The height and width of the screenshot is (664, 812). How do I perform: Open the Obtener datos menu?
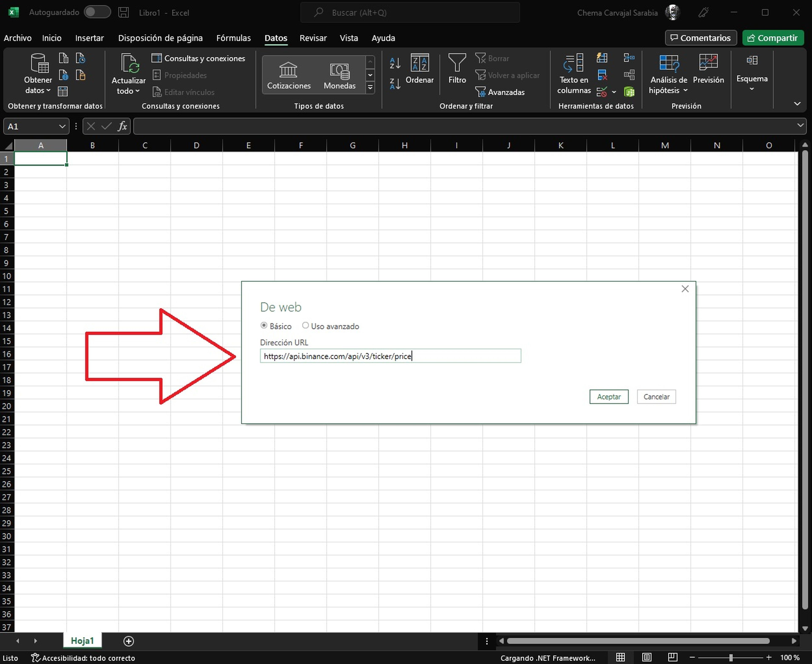(38, 74)
